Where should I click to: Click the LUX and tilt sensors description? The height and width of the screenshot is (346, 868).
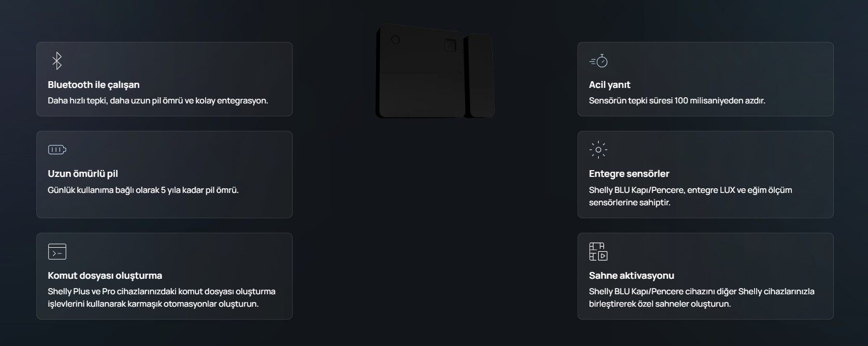click(x=690, y=196)
